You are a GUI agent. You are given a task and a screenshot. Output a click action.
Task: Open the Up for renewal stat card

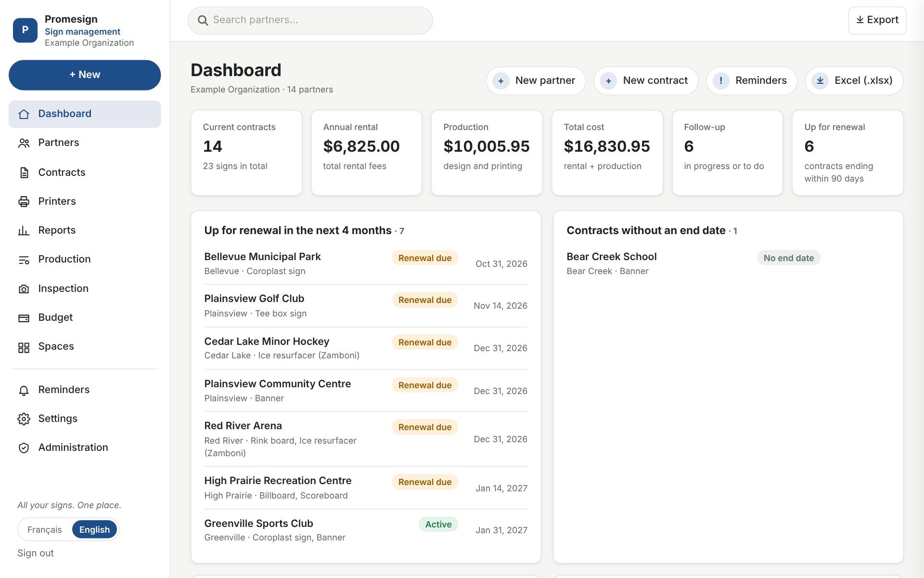pyautogui.click(x=847, y=153)
